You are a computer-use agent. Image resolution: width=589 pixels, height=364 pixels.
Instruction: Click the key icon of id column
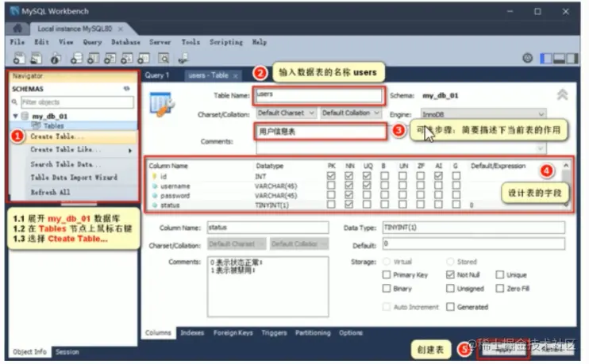pos(154,176)
